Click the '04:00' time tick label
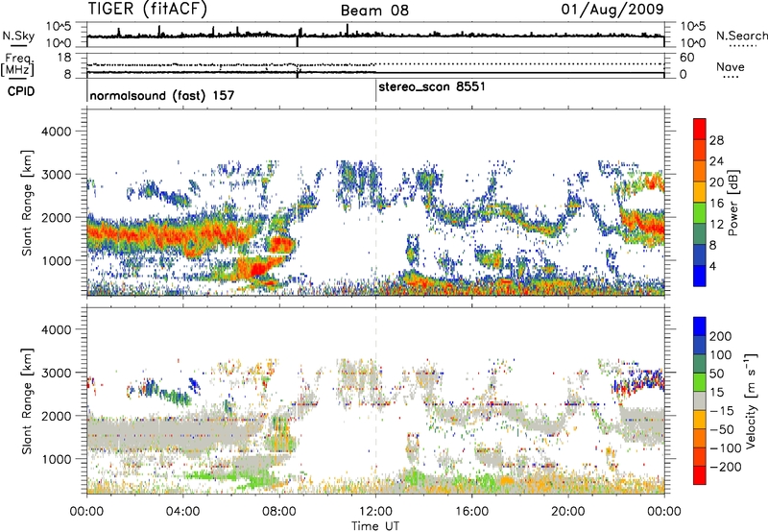The width and height of the screenshot is (768, 532). (182, 512)
